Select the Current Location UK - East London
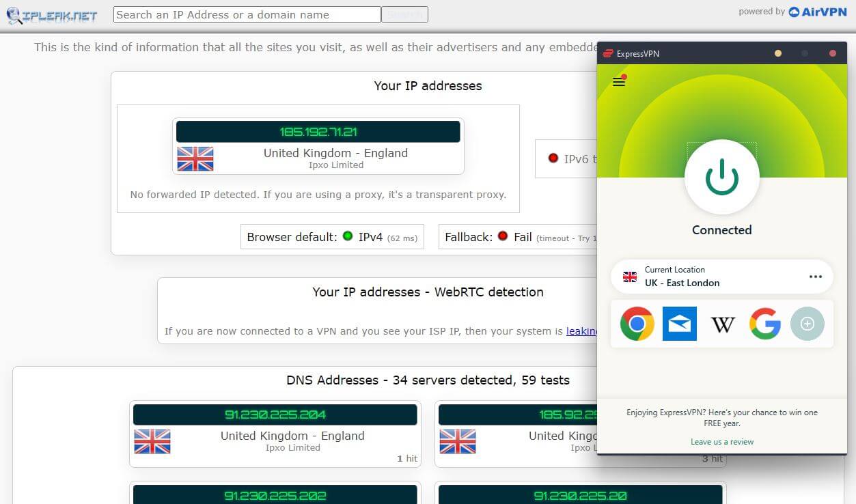856x504 pixels. point(721,277)
